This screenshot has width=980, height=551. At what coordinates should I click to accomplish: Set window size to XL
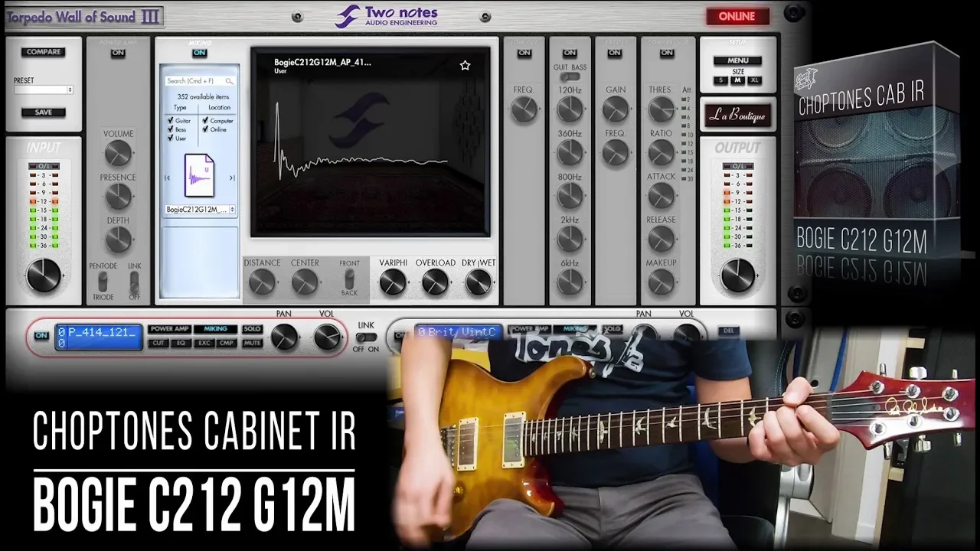[755, 80]
